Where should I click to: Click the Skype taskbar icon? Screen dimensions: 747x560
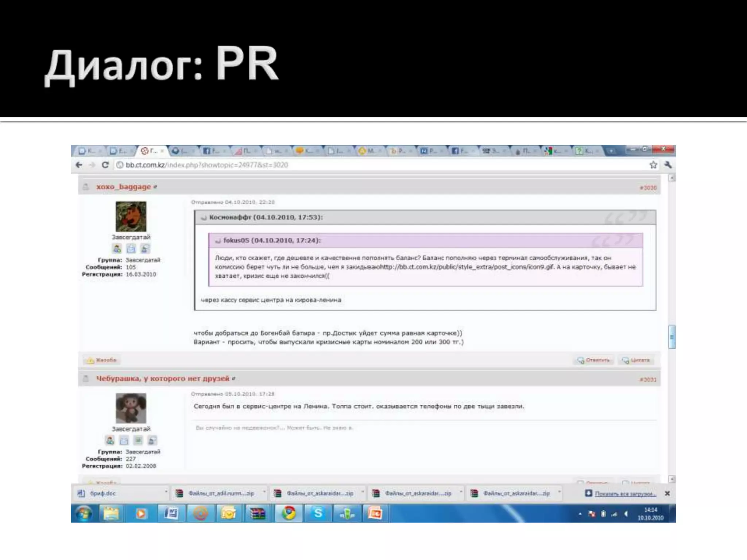click(x=318, y=513)
